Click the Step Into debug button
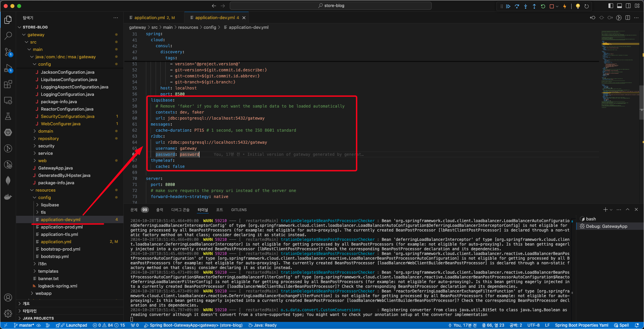 (526, 6)
